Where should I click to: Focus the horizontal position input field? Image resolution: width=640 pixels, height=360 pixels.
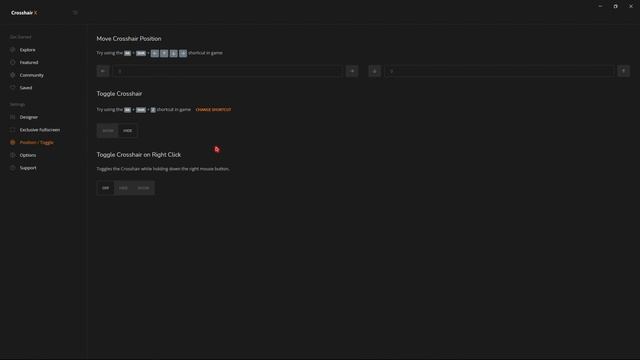coord(227,71)
